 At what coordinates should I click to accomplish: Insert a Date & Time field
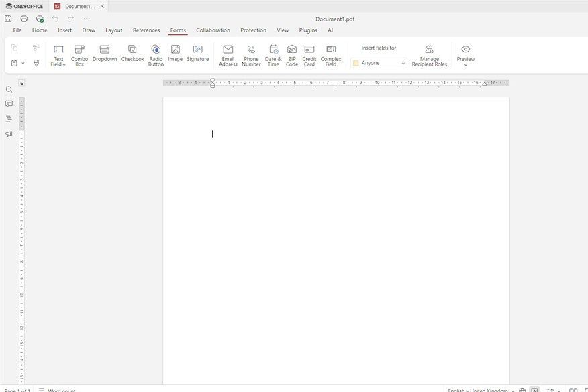click(273, 56)
